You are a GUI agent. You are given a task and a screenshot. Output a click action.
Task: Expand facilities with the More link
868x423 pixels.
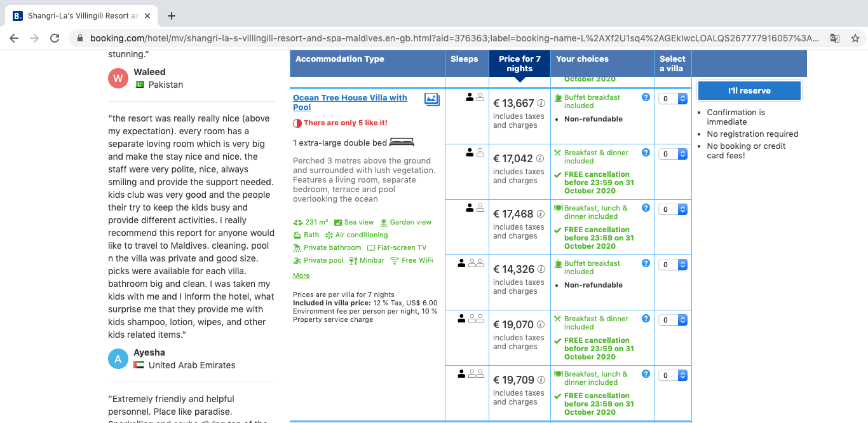301,275
